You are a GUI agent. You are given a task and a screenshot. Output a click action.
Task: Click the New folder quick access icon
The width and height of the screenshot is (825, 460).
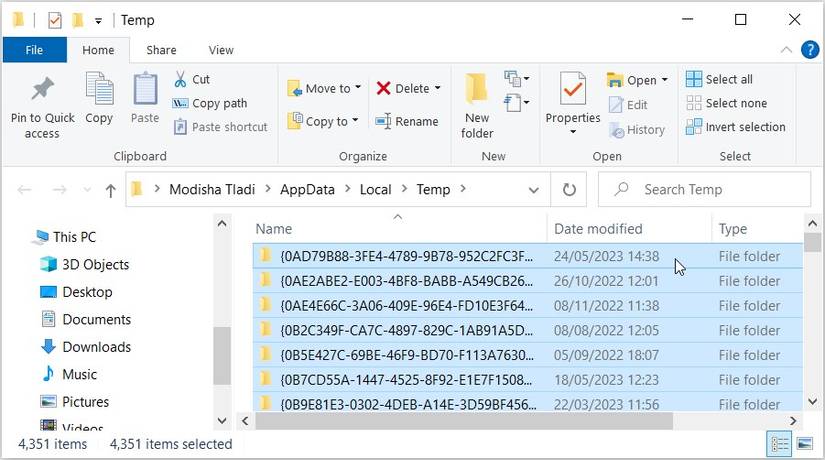pyautogui.click(x=78, y=21)
